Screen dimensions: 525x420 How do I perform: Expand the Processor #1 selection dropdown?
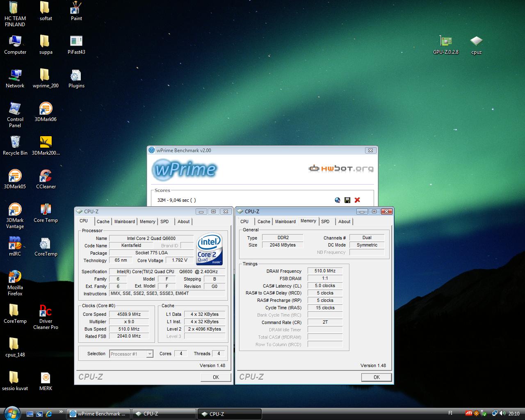click(x=150, y=354)
